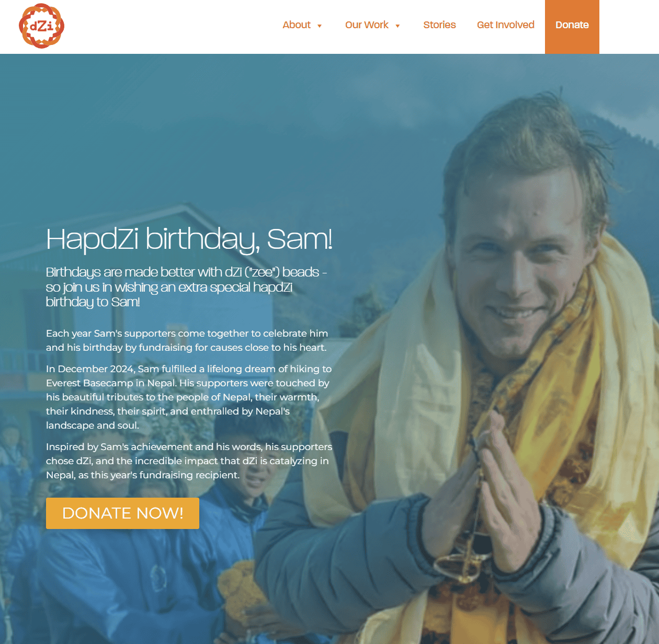This screenshot has height=644, width=659.
Task: Click the paragraph about Everest Basecamp
Action: (x=189, y=397)
